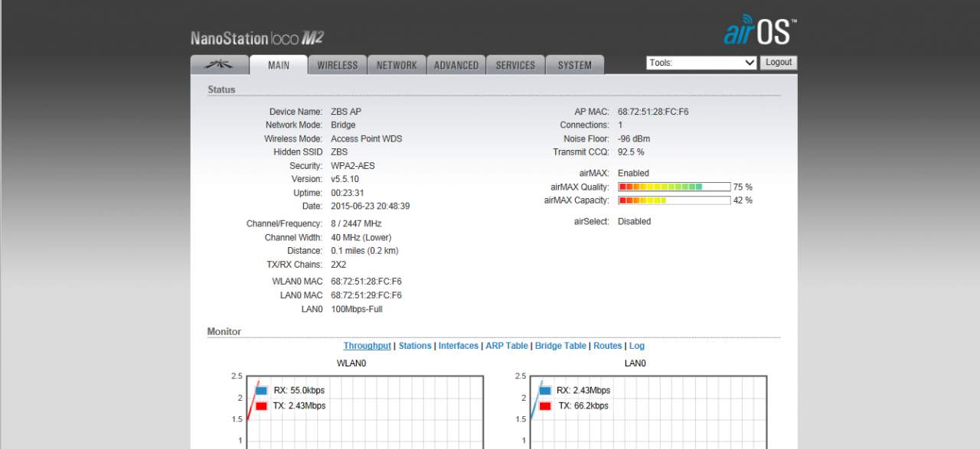This screenshot has width=980, height=449.
Task: Open the Stations monitor link
Action: tap(415, 346)
